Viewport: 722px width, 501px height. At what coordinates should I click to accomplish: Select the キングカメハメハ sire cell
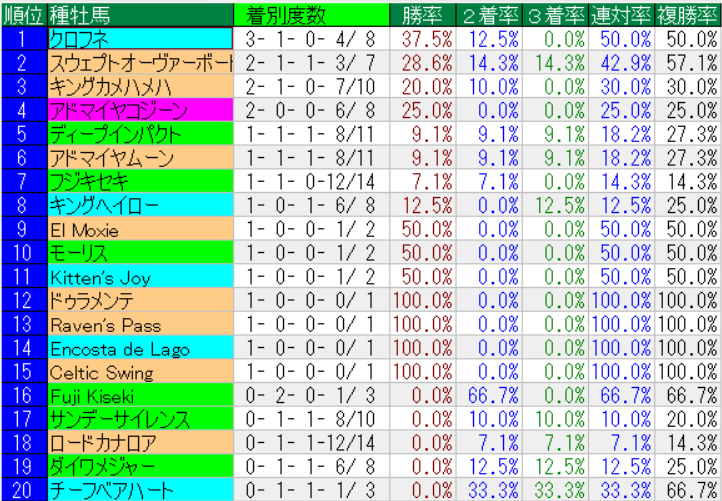point(140,86)
